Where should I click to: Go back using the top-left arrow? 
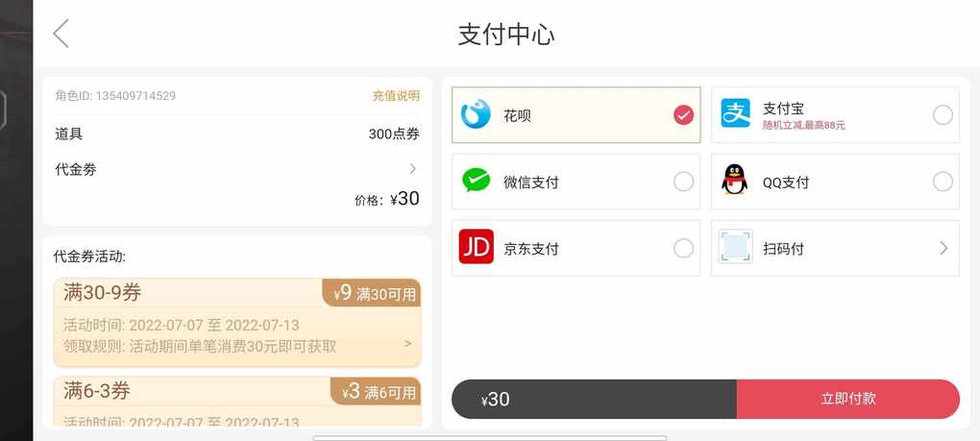61,33
